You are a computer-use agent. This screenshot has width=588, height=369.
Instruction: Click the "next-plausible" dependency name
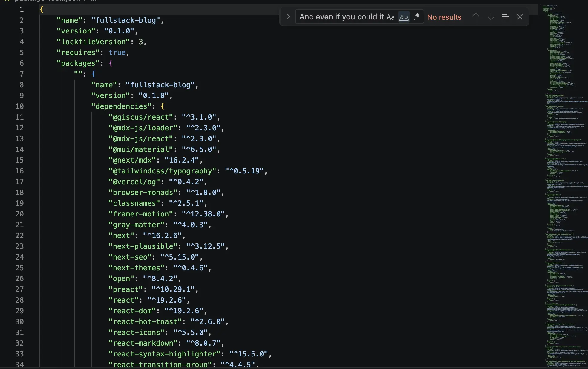pyautogui.click(x=143, y=246)
